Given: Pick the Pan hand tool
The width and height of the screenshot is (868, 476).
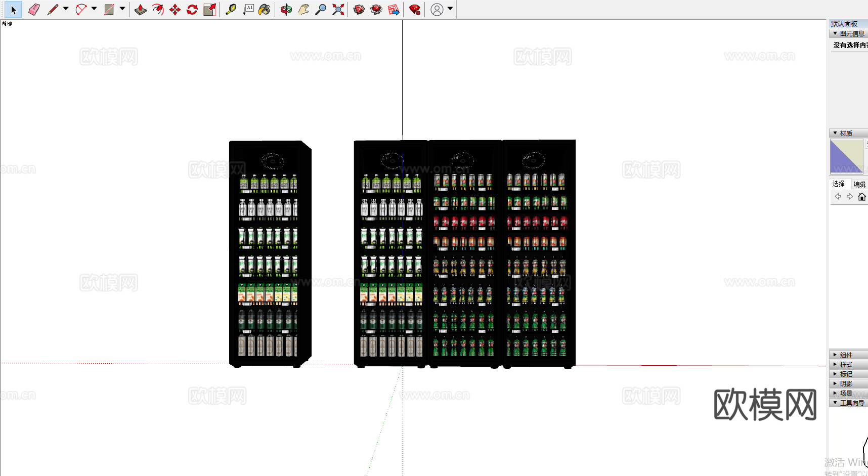Looking at the screenshot, I should 303,10.
